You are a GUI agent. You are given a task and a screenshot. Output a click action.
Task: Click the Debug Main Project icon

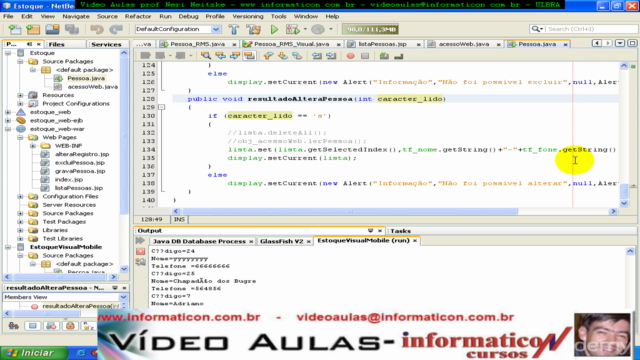[292, 29]
